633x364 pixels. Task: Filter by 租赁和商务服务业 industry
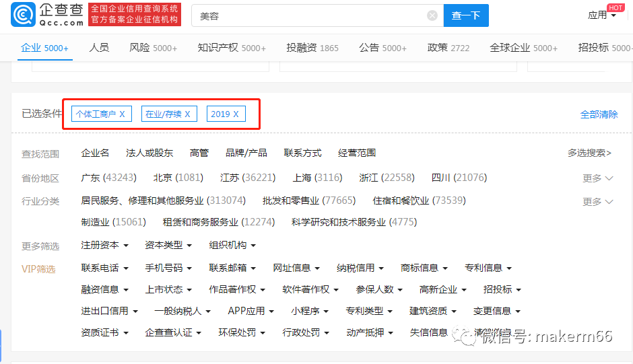[218, 222]
